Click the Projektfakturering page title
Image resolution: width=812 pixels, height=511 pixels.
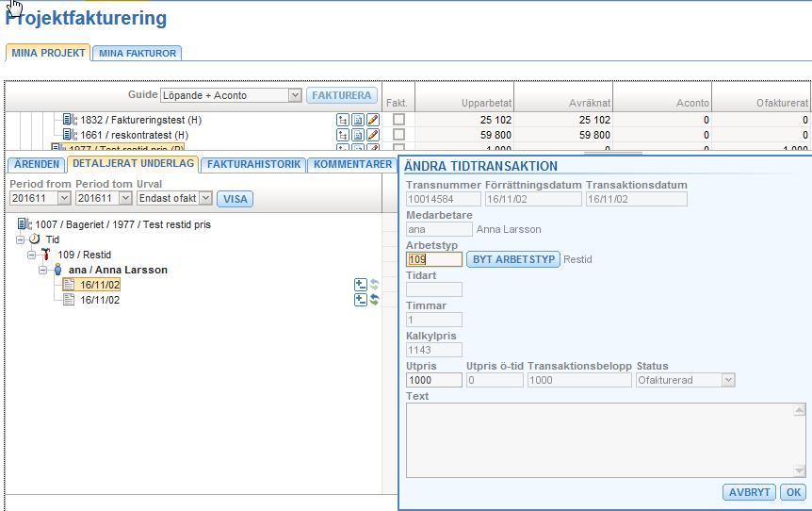coord(86,18)
